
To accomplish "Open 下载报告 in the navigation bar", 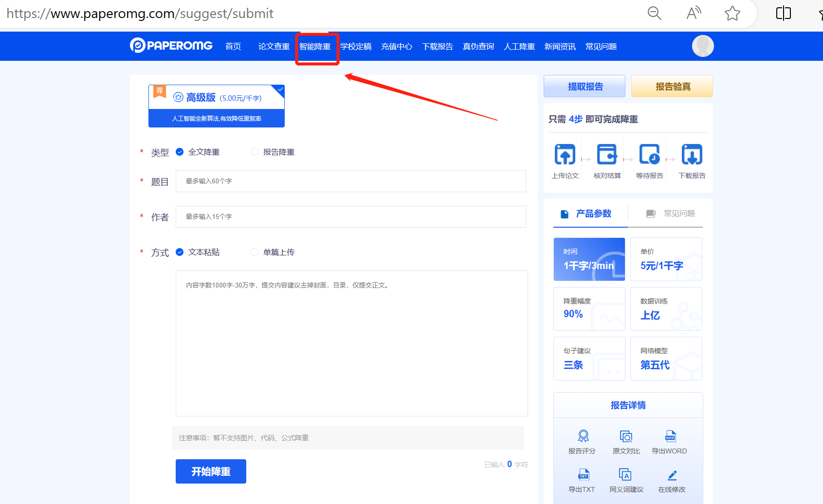I will [438, 46].
